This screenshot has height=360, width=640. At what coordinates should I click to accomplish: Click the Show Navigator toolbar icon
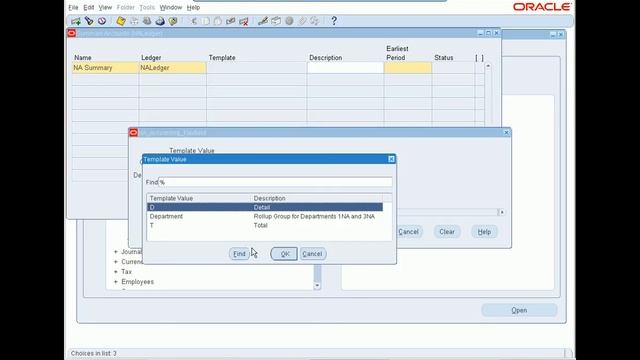(x=102, y=21)
